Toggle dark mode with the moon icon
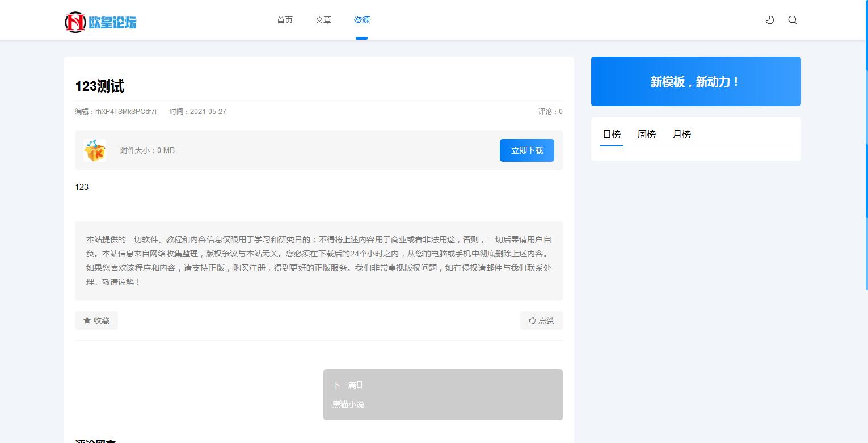Image resolution: width=868 pixels, height=443 pixels. 769,20
